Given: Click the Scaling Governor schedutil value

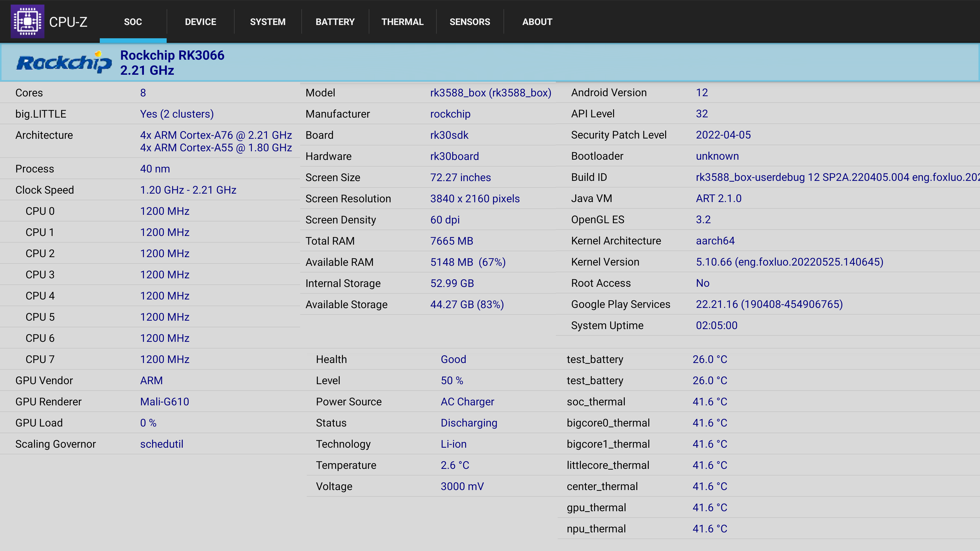Looking at the screenshot, I should [x=162, y=444].
